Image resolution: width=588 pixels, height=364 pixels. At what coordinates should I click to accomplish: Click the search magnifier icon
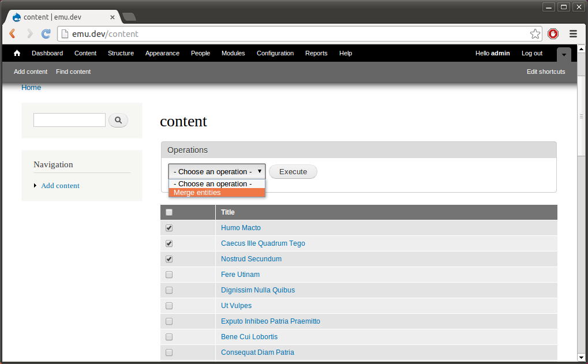tap(118, 120)
